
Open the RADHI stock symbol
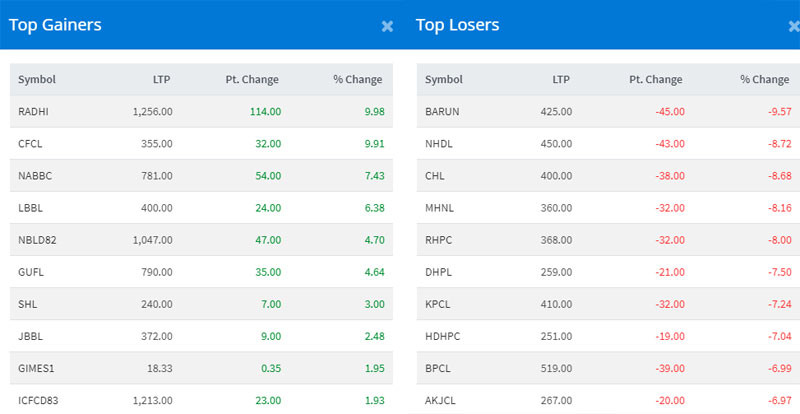(34, 111)
